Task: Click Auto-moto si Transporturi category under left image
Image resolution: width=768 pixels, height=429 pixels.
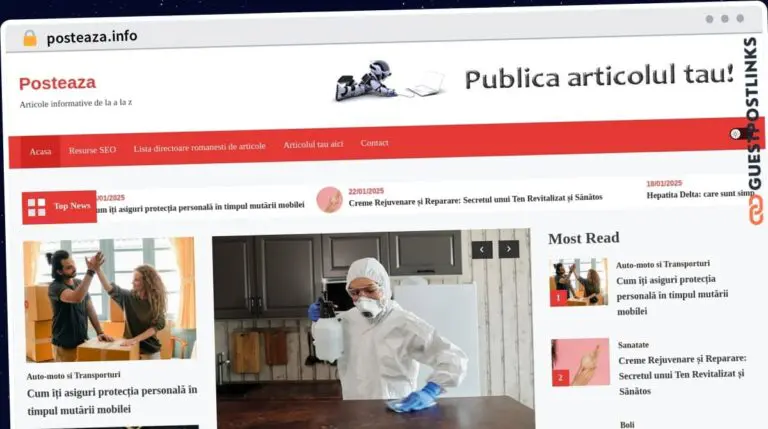Action: pos(73,376)
